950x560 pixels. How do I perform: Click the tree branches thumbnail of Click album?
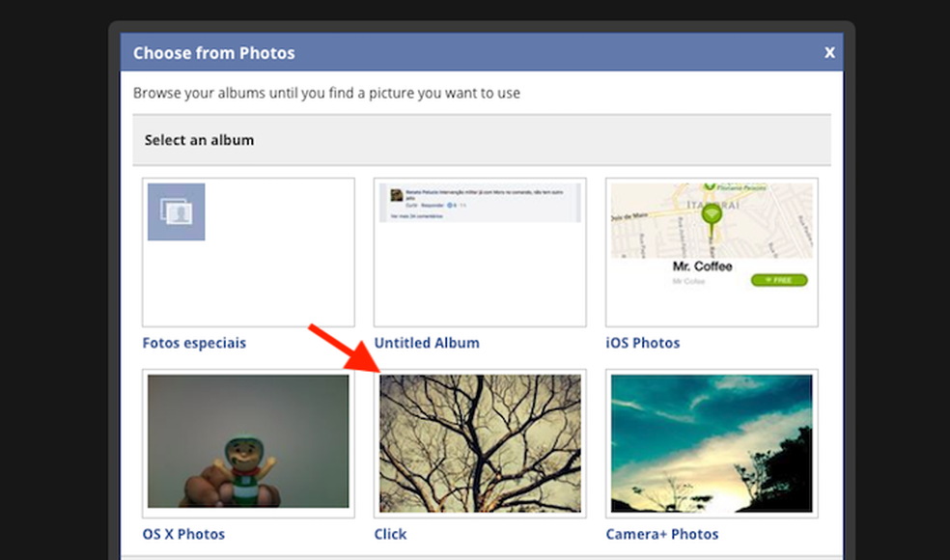[x=480, y=443]
